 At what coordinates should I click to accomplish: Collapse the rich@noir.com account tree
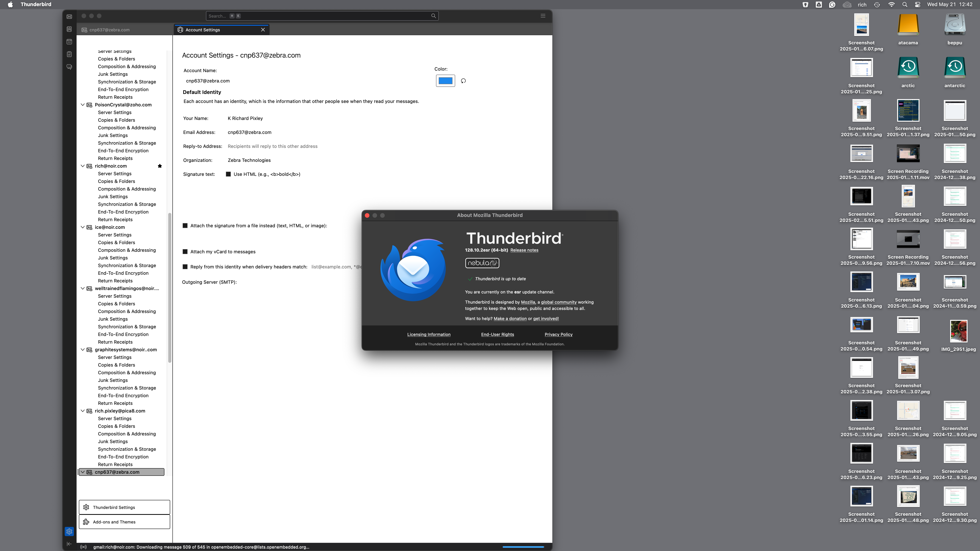coord(82,166)
